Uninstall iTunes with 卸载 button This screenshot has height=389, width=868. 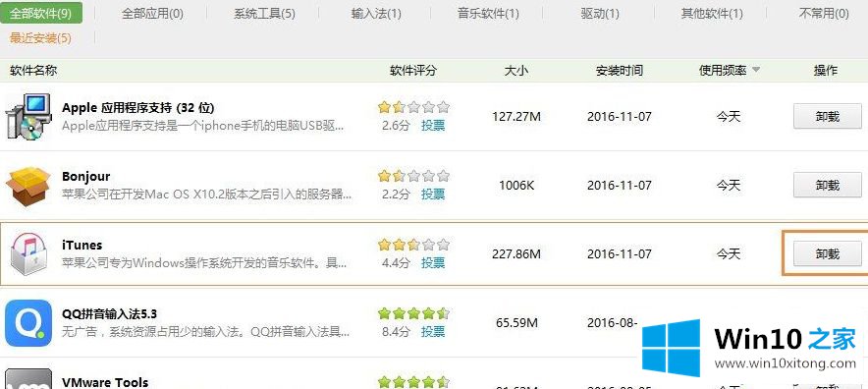827,253
